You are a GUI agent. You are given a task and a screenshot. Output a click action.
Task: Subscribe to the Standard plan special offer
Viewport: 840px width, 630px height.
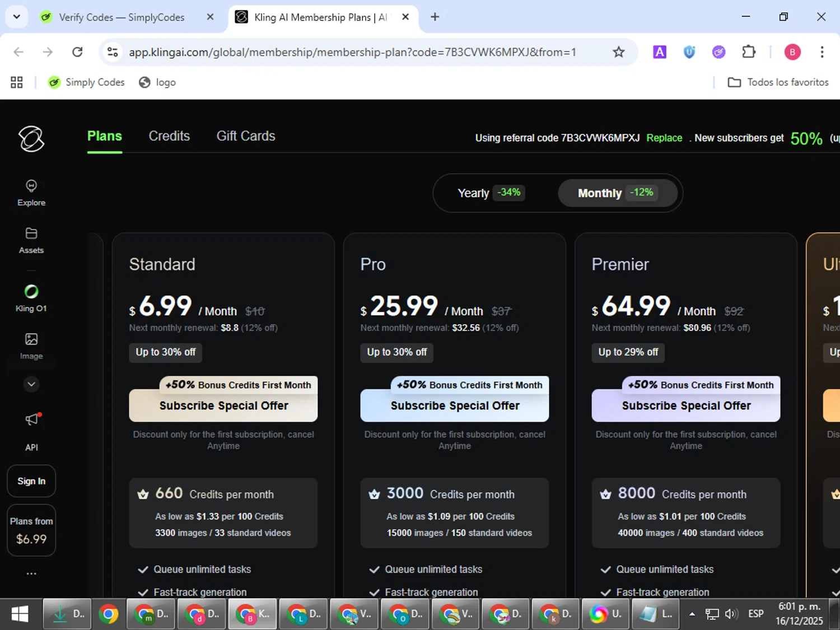[x=223, y=405]
